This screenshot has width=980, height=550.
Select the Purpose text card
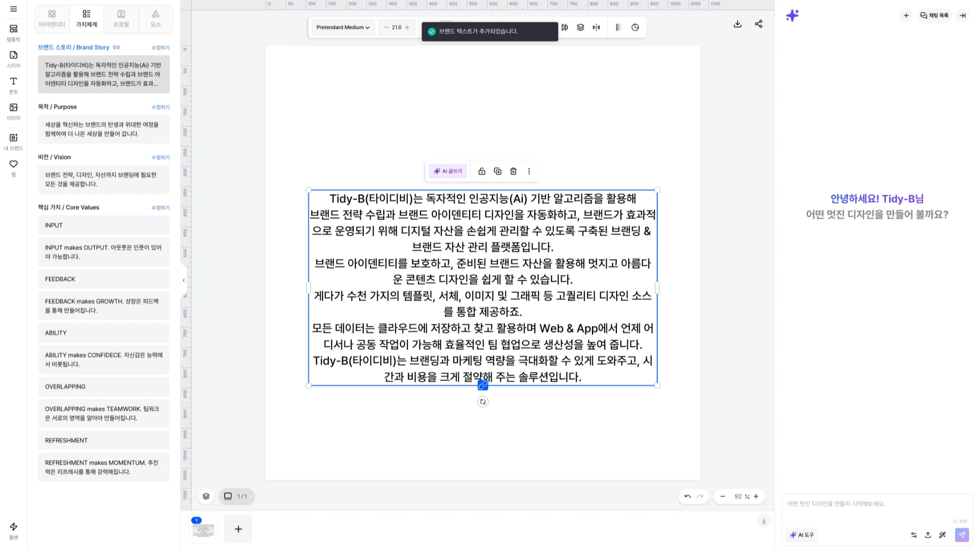pos(104,129)
